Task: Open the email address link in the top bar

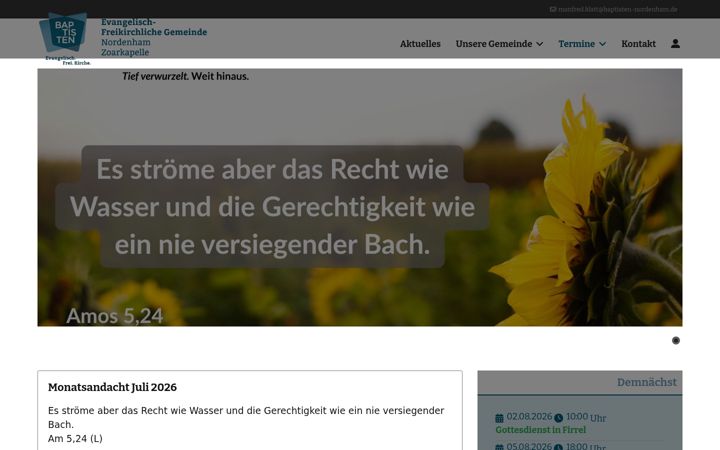Action: point(618,9)
